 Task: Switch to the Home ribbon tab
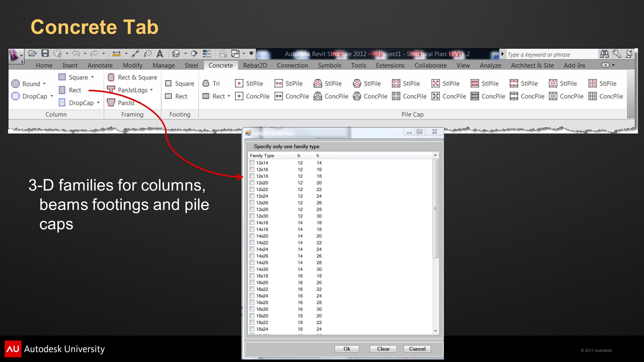44,66
